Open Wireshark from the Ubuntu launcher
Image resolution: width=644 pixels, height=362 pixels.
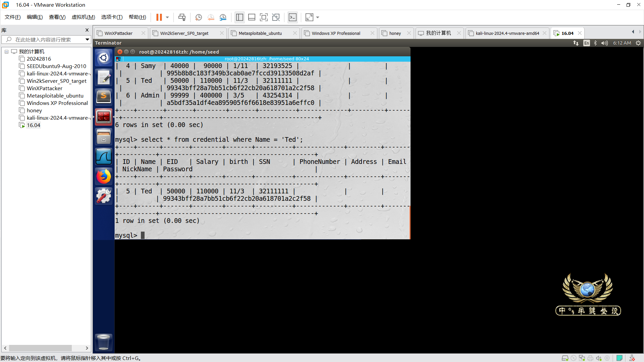[x=103, y=157]
